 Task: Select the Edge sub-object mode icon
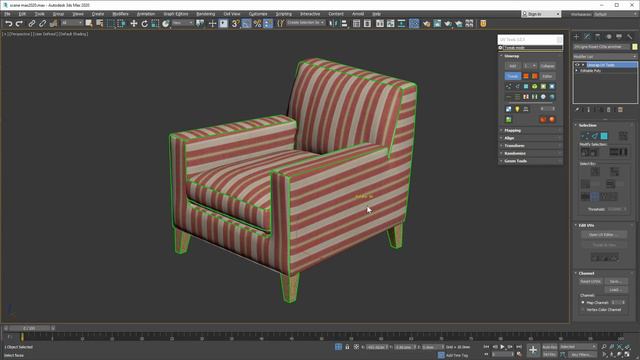coord(594,136)
